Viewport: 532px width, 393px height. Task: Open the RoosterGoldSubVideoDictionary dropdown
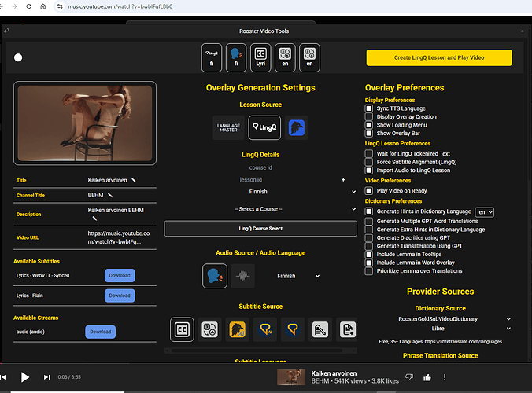pyautogui.click(x=441, y=319)
